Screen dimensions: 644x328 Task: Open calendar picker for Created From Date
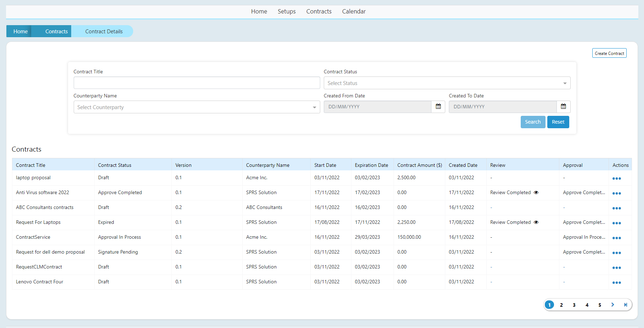(x=438, y=107)
